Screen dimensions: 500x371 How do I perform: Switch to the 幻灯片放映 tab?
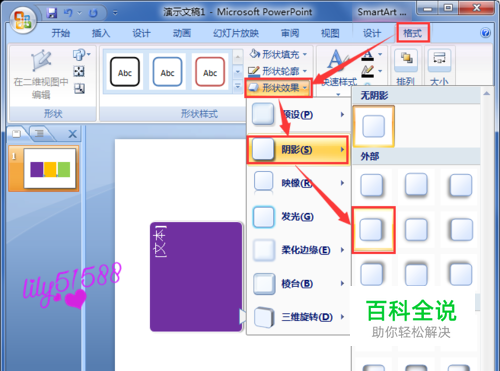(x=236, y=33)
